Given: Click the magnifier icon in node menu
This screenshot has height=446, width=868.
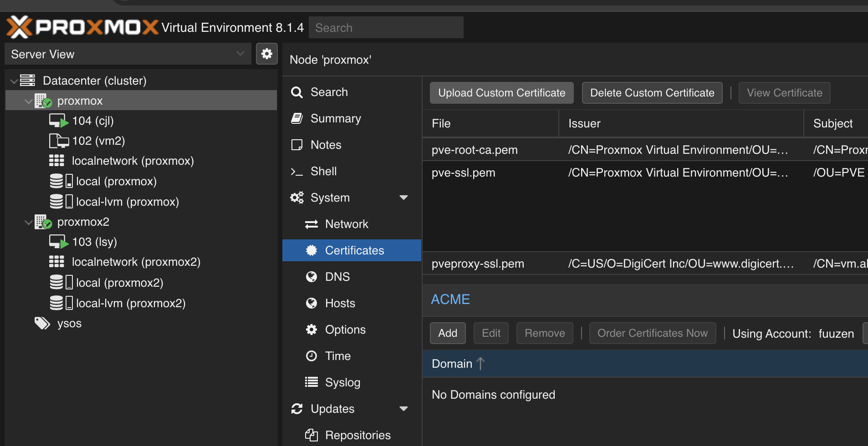Looking at the screenshot, I should (x=297, y=92).
